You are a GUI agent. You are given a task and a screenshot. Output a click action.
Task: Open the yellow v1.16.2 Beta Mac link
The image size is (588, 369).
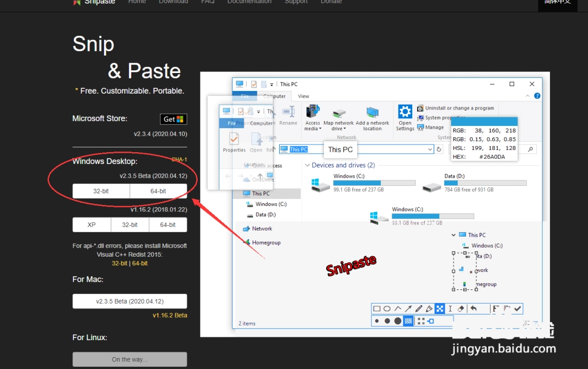[170, 316]
